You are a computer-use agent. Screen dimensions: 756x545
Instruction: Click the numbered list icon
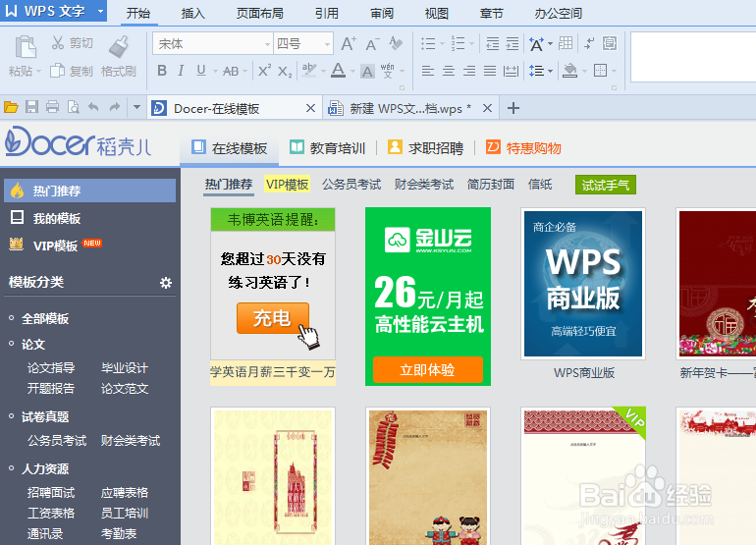point(458,44)
